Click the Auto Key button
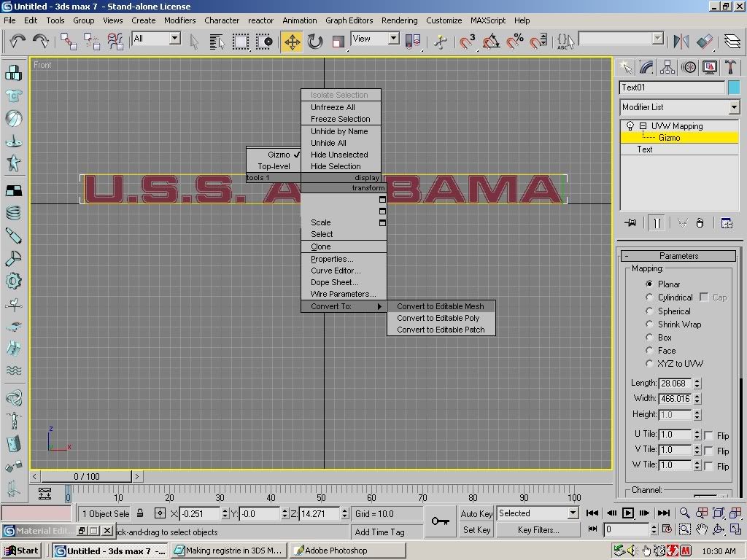This screenshot has height=560, width=747. click(x=476, y=513)
